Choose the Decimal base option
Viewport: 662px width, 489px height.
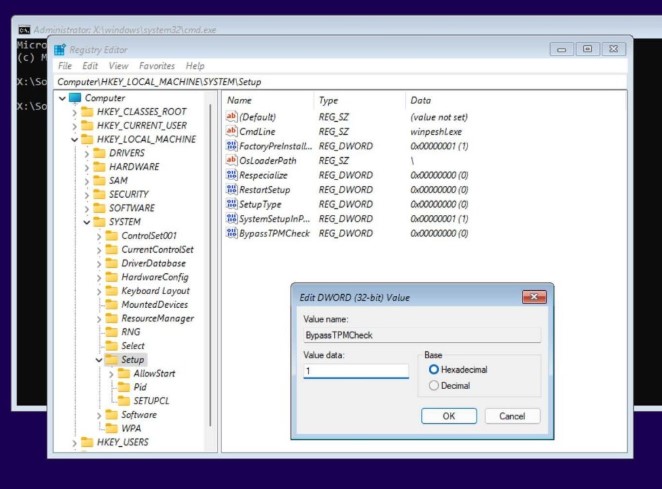tap(433, 385)
